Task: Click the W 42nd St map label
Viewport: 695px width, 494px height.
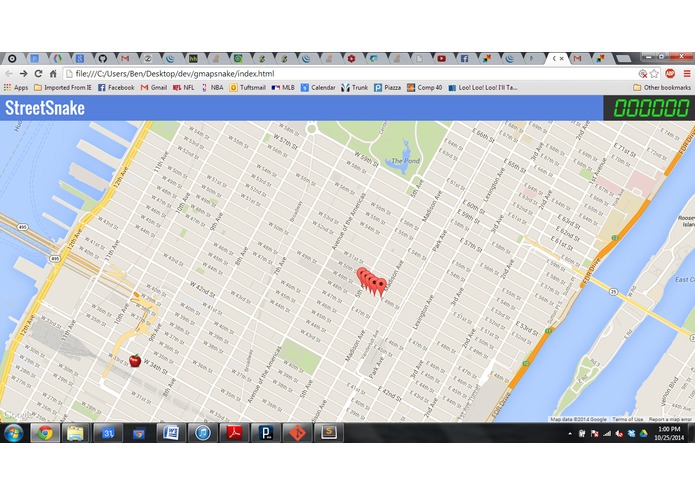Action: pos(203,288)
